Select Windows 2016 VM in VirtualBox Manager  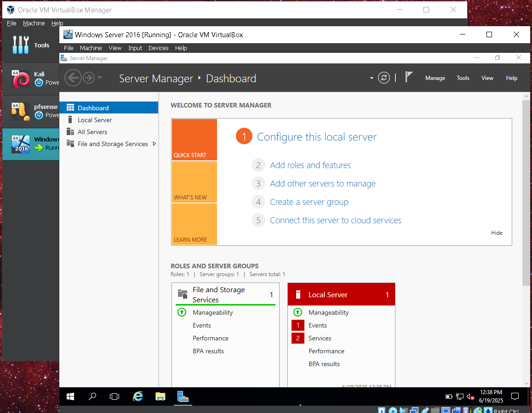point(31,144)
